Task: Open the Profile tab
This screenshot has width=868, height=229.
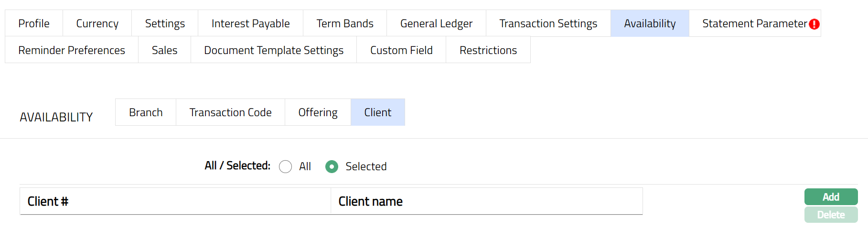Action: coord(34,23)
